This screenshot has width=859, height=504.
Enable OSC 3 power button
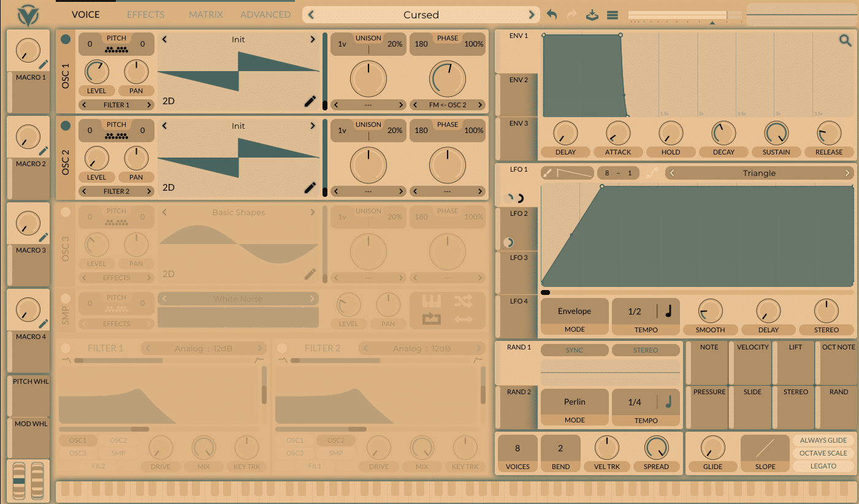[66, 212]
